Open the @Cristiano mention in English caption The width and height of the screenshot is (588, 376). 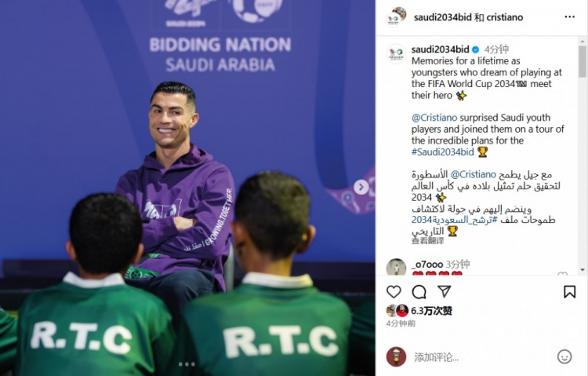434,118
